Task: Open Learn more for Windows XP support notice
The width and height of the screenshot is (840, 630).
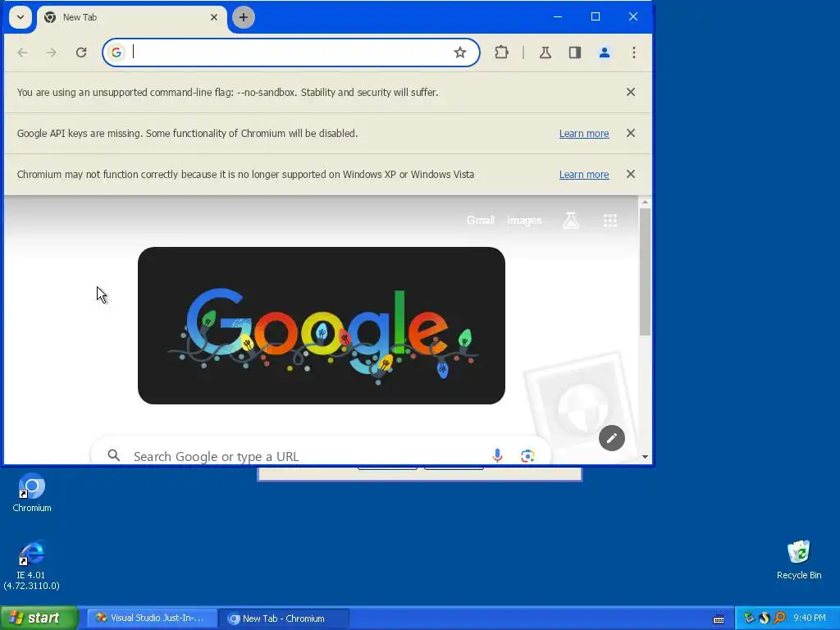Action: [584, 175]
